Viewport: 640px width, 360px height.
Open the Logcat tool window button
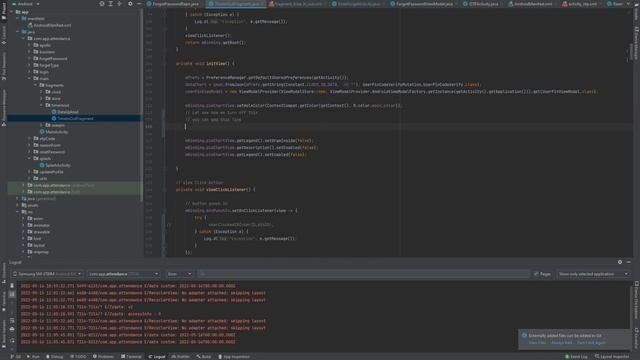coord(157,357)
